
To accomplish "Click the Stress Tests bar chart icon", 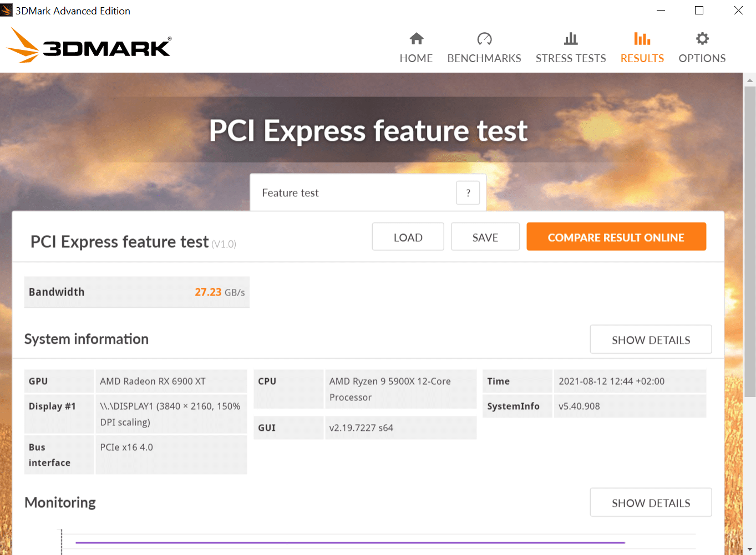I will click(x=571, y=39).
